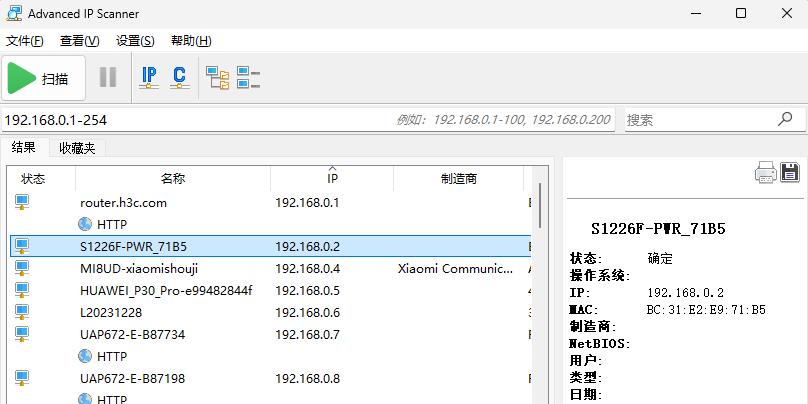Sort by the 名称 column header

(173, 179)
